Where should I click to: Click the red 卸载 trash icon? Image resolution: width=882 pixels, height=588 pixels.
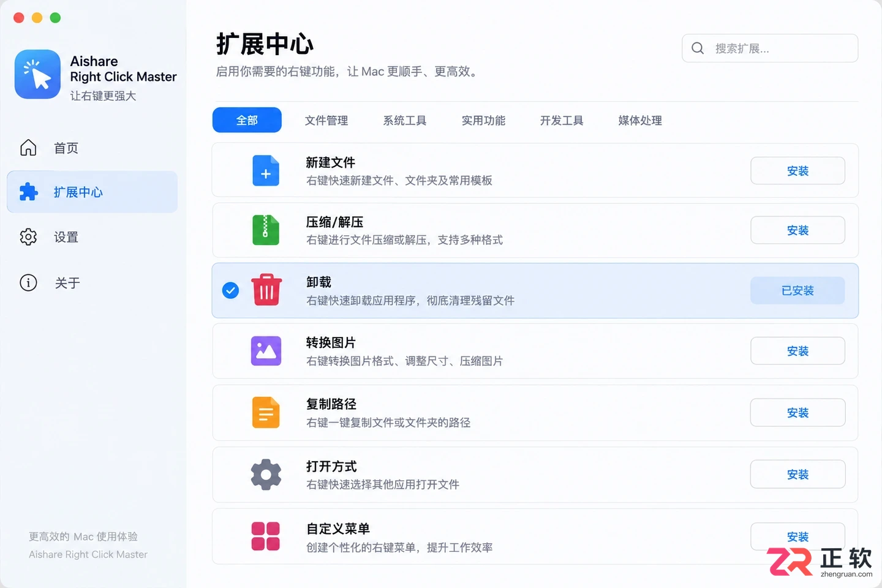tap(266, 290)
